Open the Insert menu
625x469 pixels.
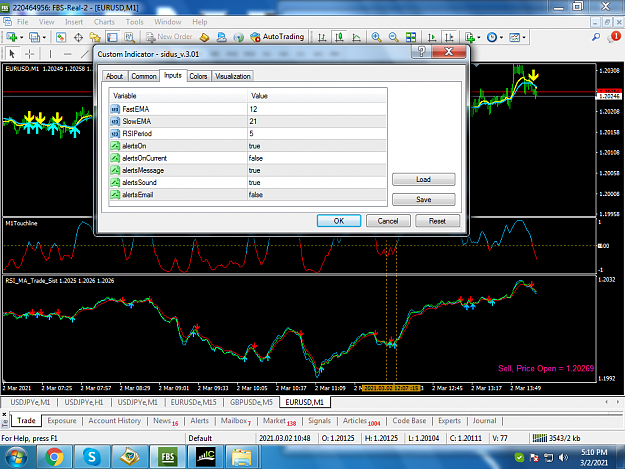(x=74, y=22)
